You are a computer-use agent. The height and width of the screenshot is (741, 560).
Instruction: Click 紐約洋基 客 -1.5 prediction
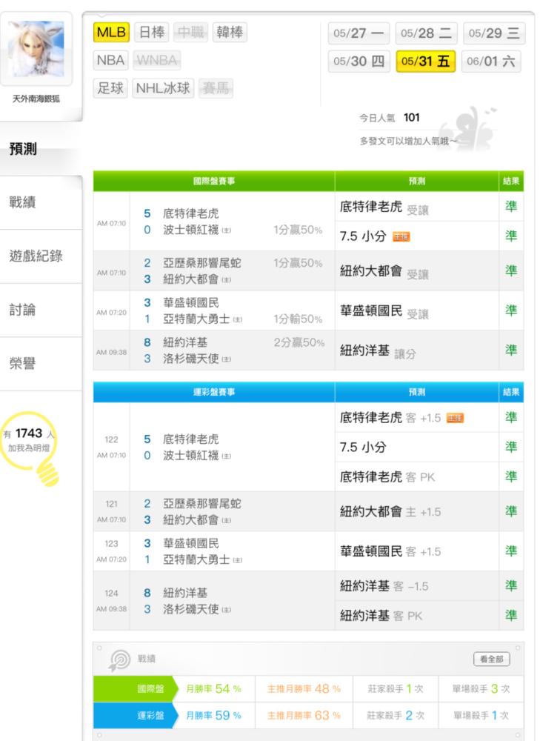384,586
